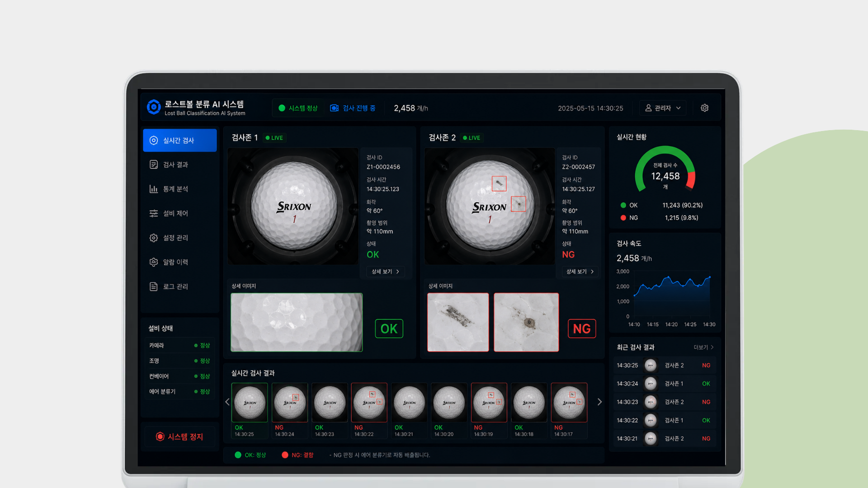
Task: Click the 전체 검사 수 circular gauge
Action: (665, 170)
